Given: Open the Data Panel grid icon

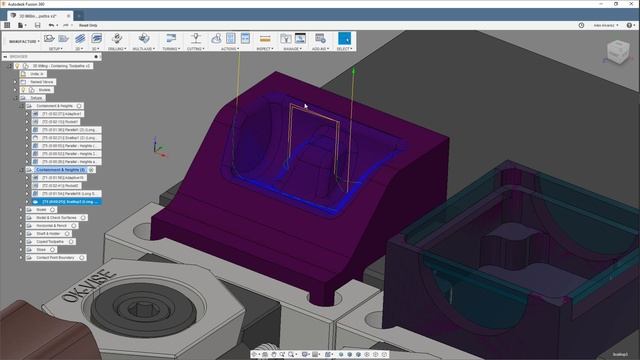Looking at the screenshot, I should pos(7,25).
